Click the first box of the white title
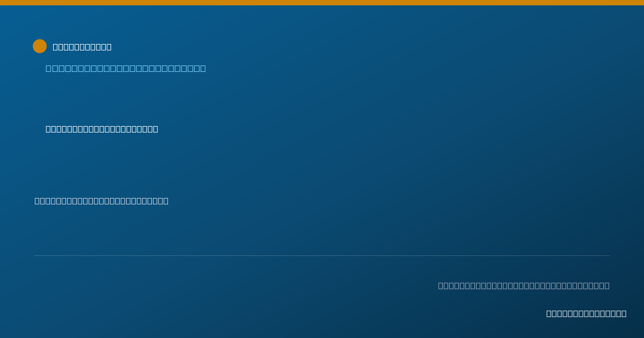Viewport: 644px width, 338px height. pos(55,47)
